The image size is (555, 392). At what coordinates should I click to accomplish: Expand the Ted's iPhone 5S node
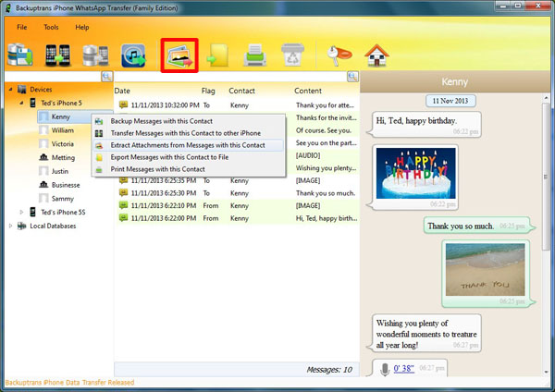(21, 212)
